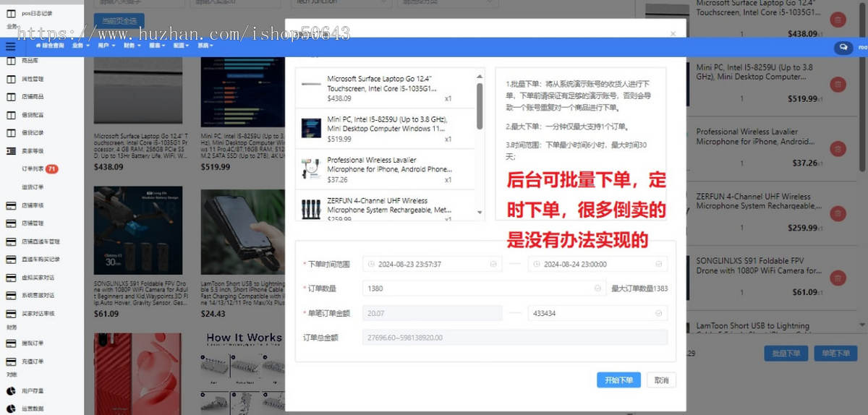
Task: Click the 单笔下单 button
Action: (x=836, y=354)
